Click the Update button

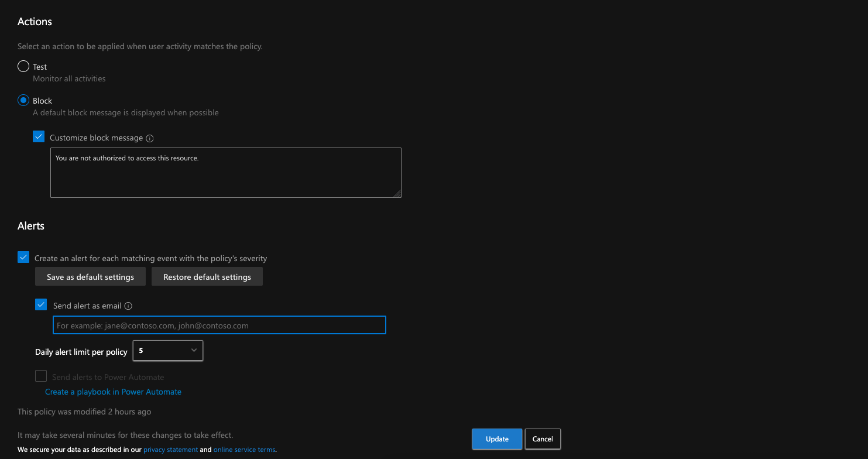pos(496,439)
